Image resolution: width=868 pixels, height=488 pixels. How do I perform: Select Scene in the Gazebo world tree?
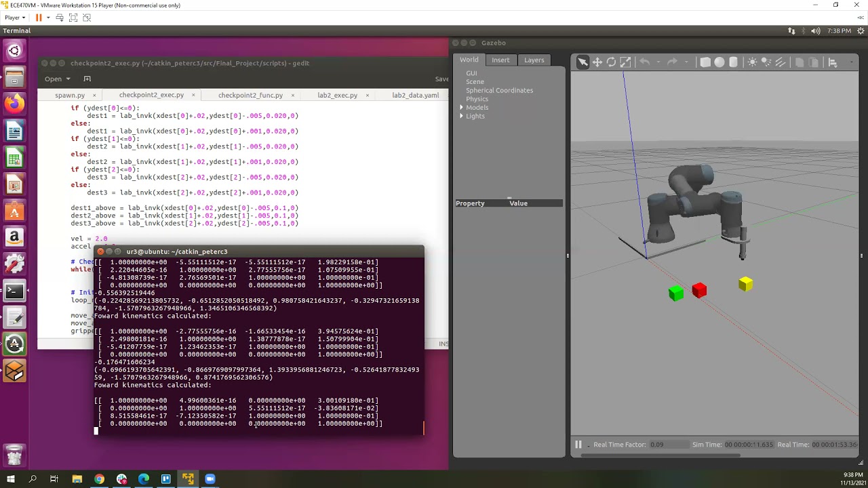475,81
